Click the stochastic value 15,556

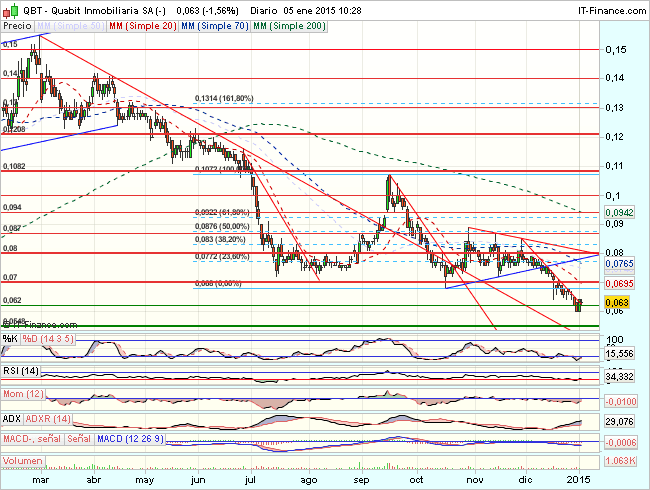coord(619,354)
